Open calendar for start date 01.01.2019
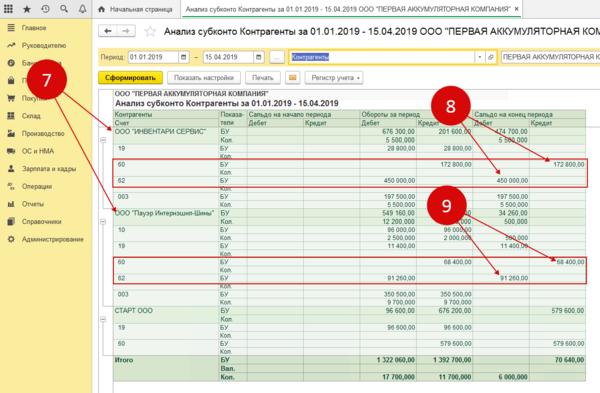The image size is (600, 393). pyautogui.click(x=183, y=57)
